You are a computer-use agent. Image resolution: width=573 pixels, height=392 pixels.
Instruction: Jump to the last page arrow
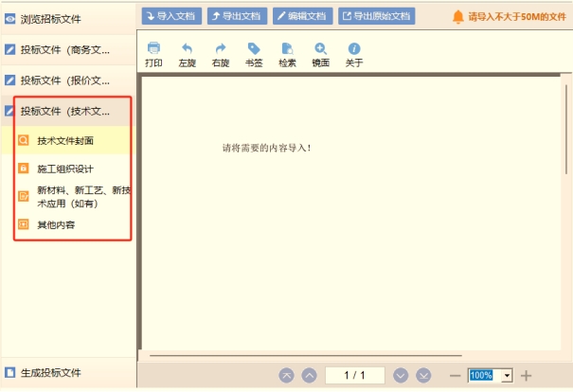[423, 375]
